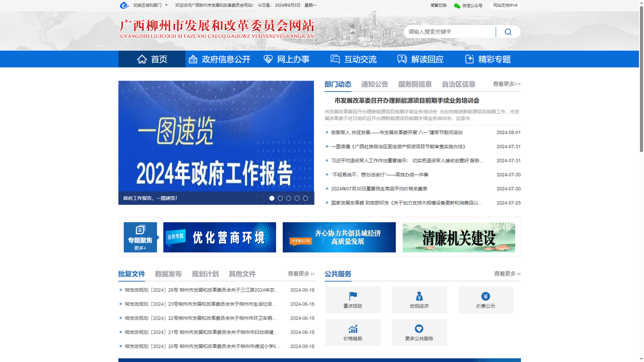Screen dimensions: 644x362
Task: Open 精彩专题 navigation text
Action: point(495,59)
